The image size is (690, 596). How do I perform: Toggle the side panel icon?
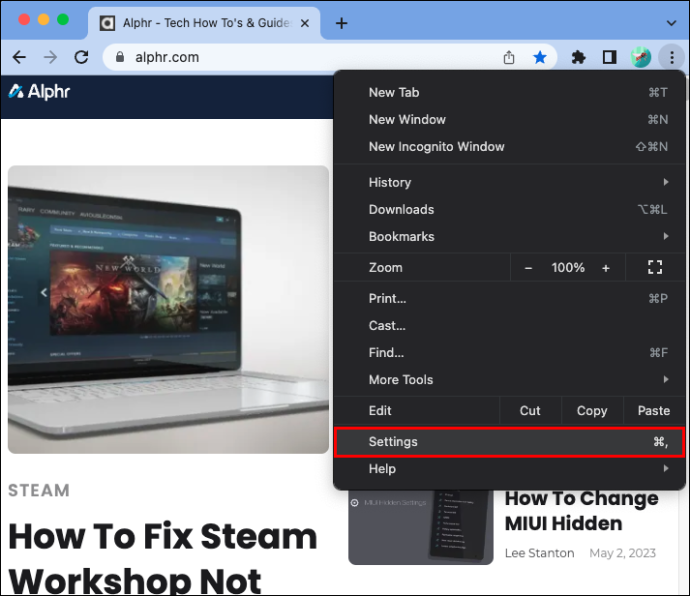[609, 57]
